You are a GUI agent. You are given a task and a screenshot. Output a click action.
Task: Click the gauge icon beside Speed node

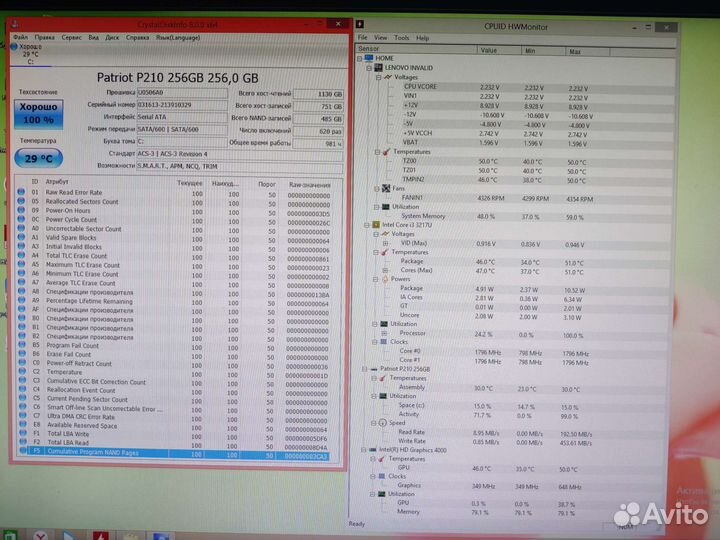[x=382, y=423]
